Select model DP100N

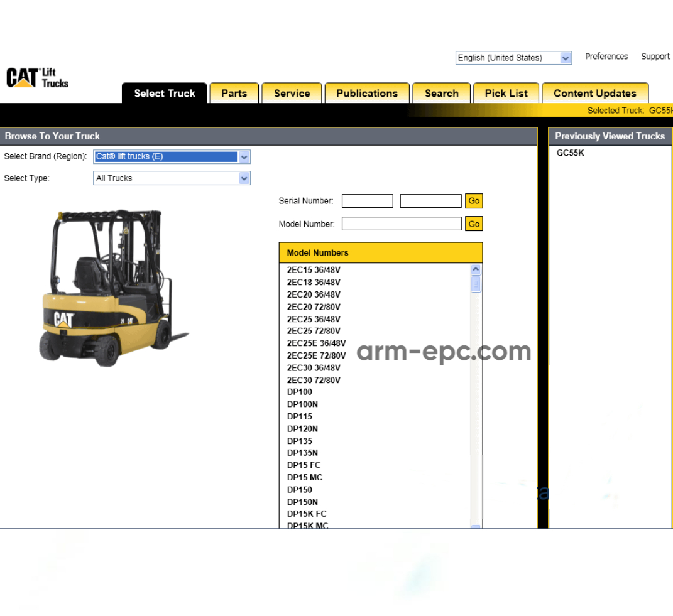[x=302, y=404]
